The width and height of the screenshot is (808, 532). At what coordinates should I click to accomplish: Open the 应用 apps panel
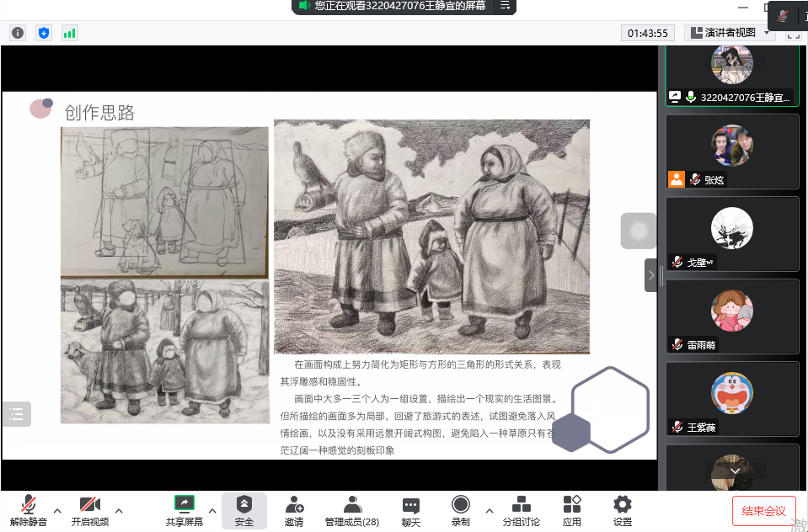point(572,510)
